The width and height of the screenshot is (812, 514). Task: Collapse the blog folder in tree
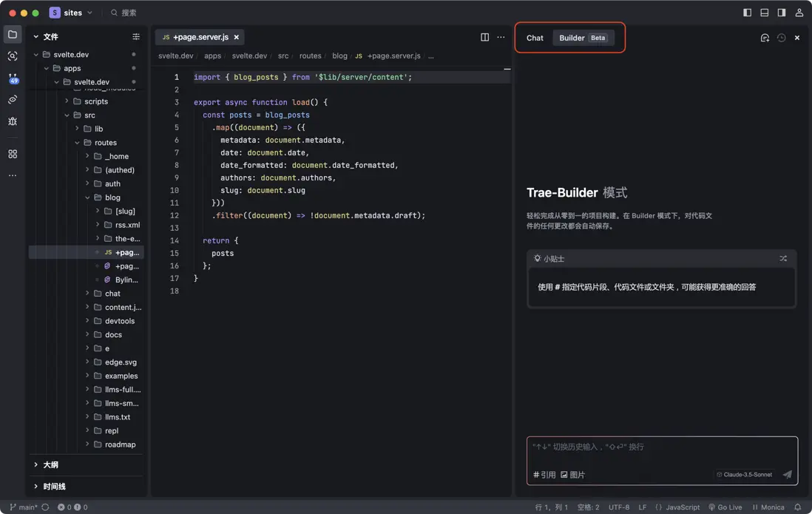tap(112, 197)
